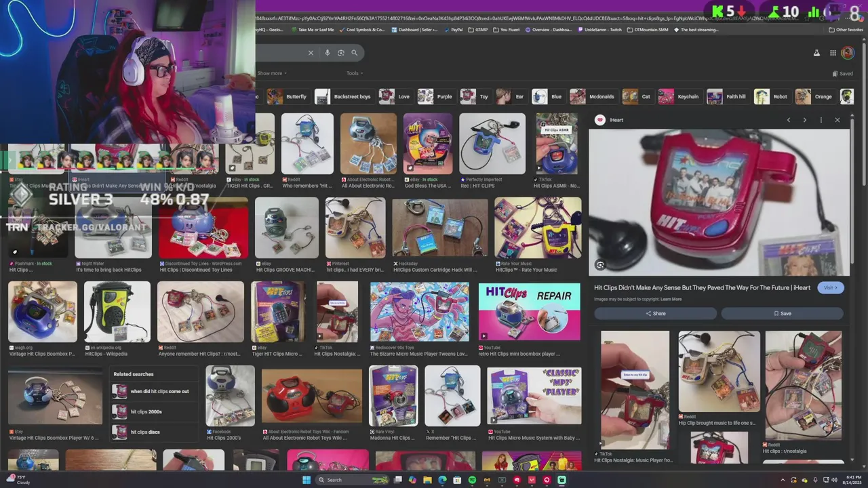
Task: Open the large iHeart preview image
Action: pos(719,202)
